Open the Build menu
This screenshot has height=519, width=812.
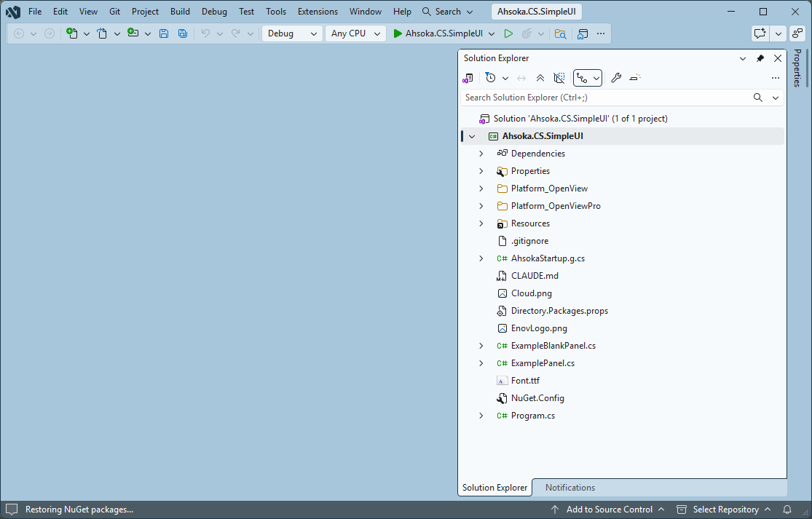tap(180, 12)
